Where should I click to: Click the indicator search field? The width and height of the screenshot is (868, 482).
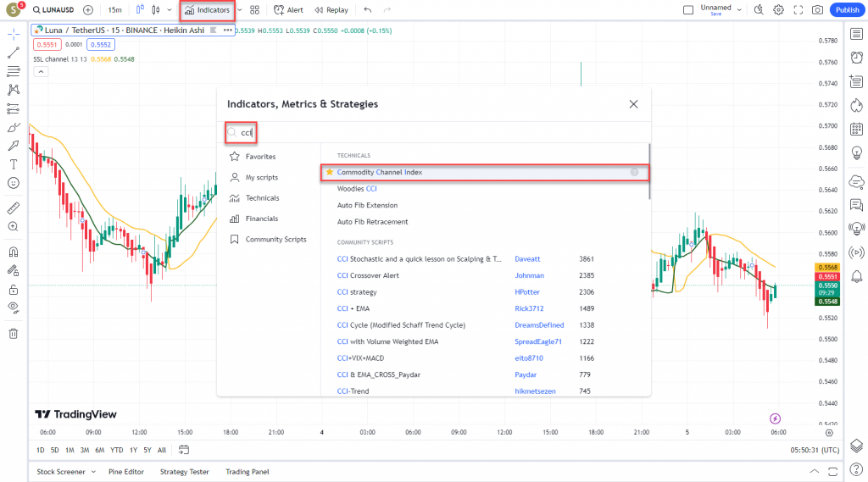435,133
